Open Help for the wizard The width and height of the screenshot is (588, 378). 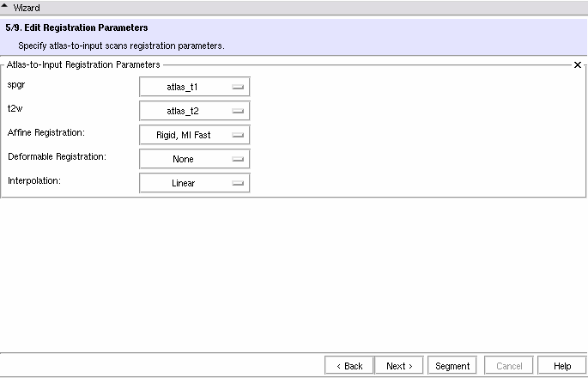[562, 366]
